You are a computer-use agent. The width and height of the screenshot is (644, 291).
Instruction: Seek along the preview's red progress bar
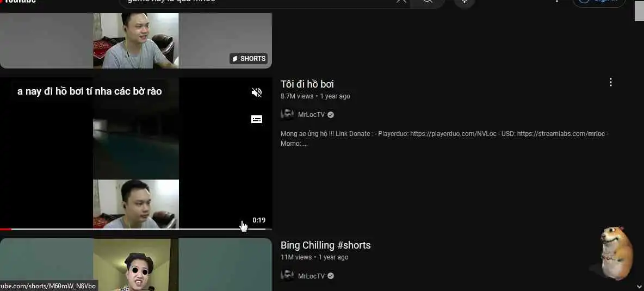[135, 229]
